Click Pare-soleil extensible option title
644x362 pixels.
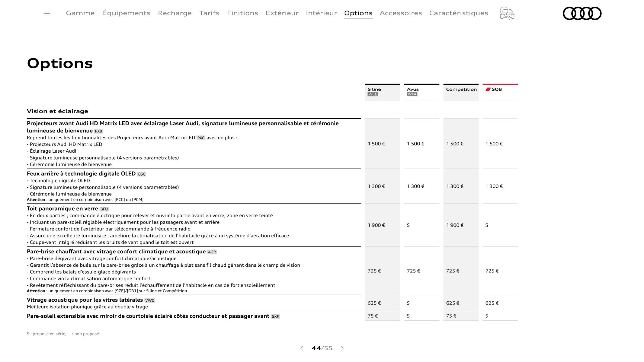(x=148, y=316)
